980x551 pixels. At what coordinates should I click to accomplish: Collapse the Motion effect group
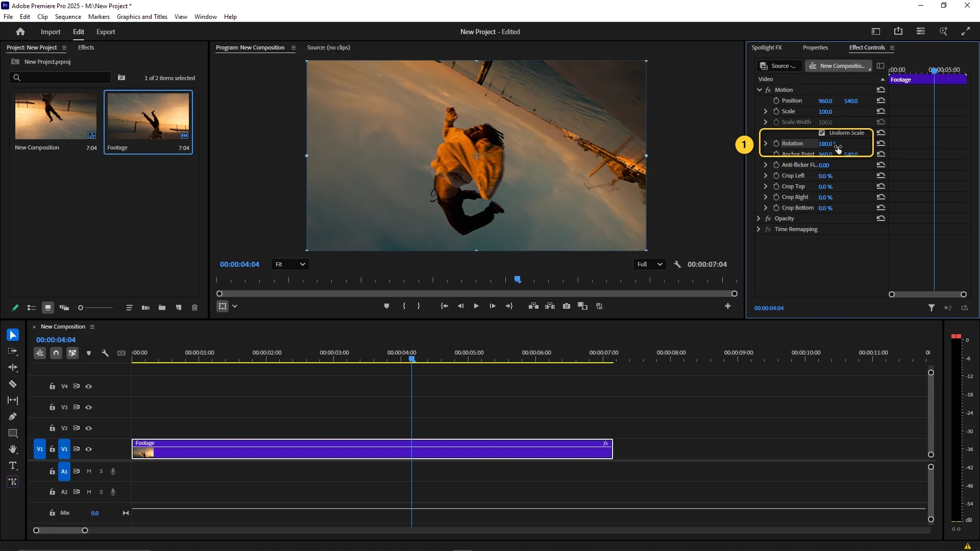click(759, 90)
